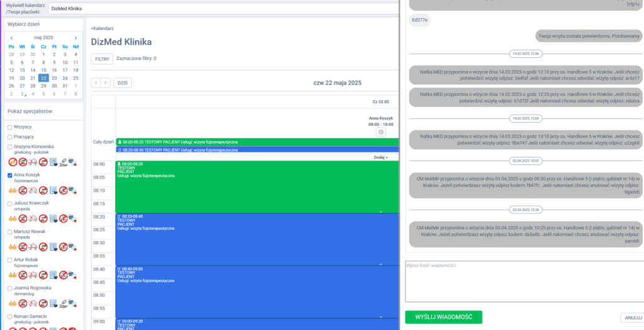
Task: Click previous day arrow beside DZIŚ
Action: tap(96, 82)
